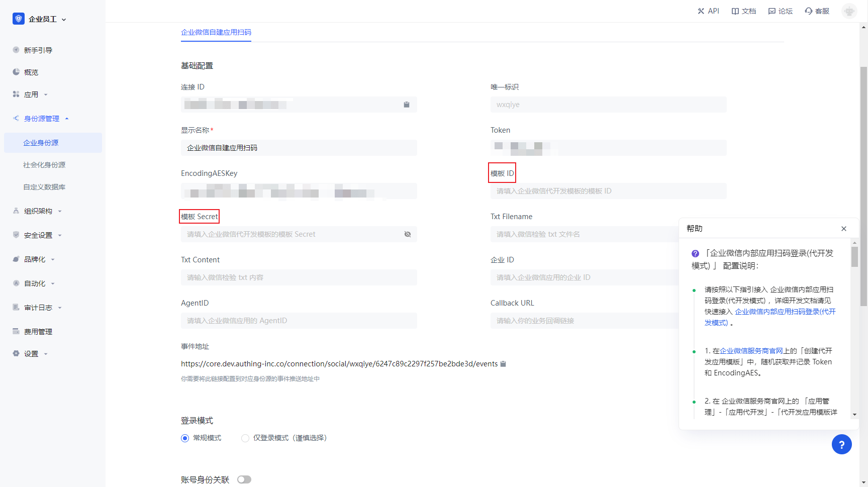Enable 账号身份关联 switch
This screenshot has height=487, width=868.
(x=244, y=479)
